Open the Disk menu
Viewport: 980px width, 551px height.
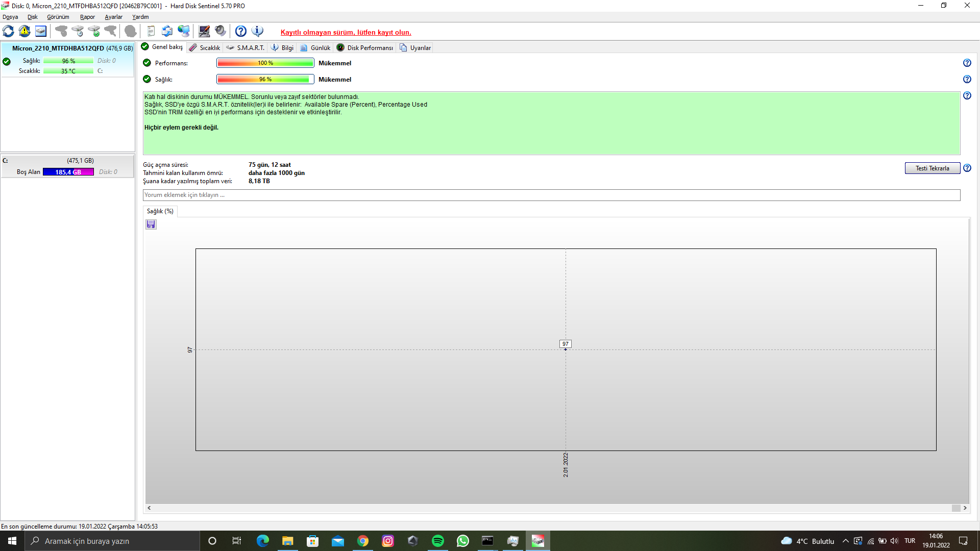(x=33, y=17)
